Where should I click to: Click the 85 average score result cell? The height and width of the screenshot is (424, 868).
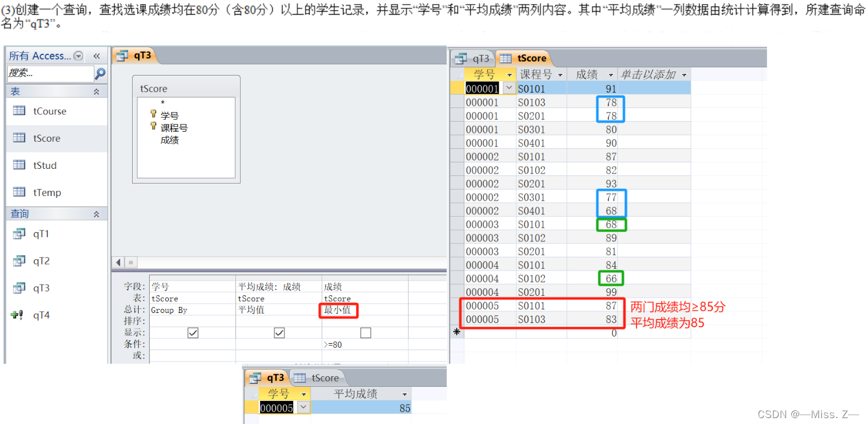[361, 408]
